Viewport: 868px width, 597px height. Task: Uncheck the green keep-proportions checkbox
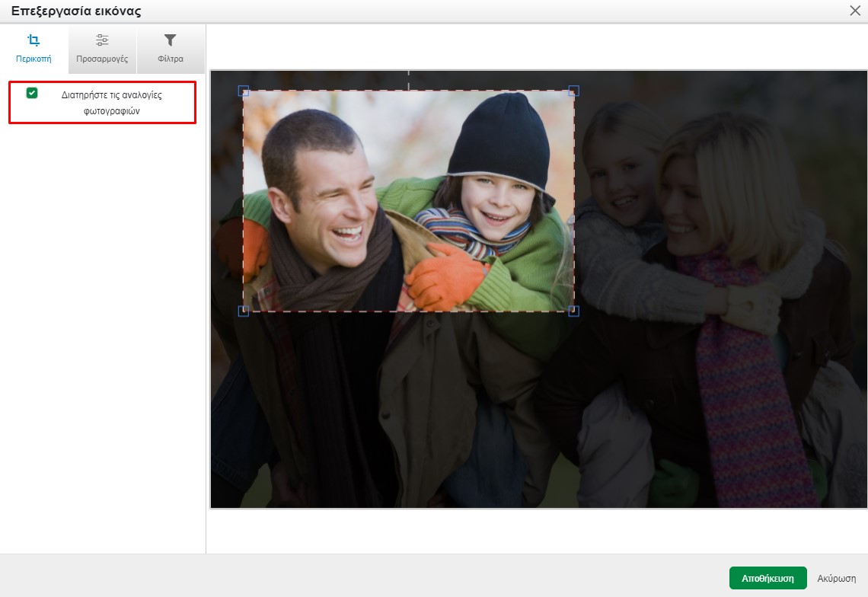[32, 93]
